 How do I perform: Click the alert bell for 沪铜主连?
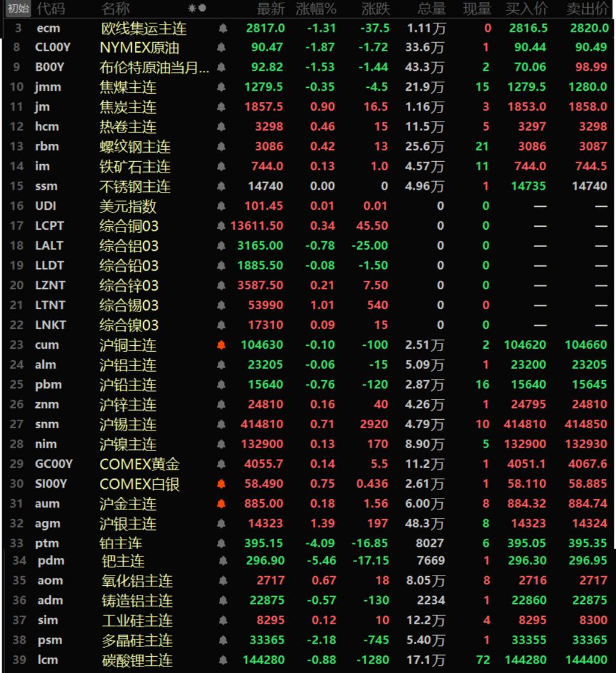(x=221, y=345)
